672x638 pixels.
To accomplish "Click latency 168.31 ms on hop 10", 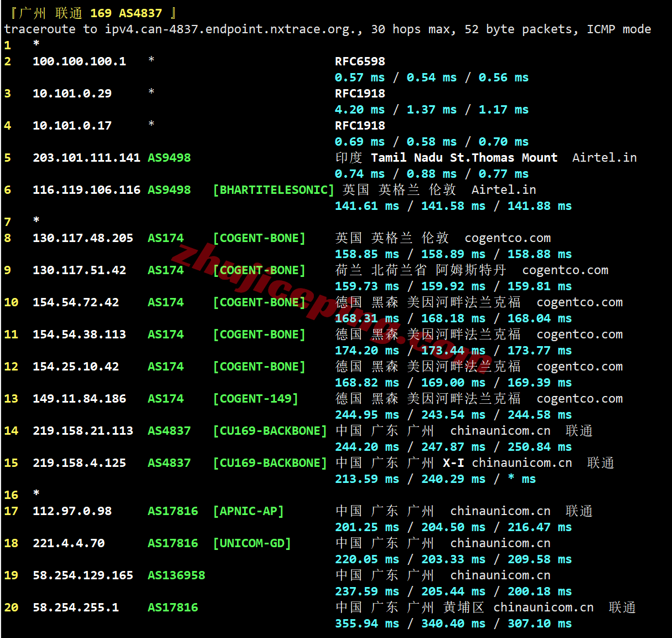I will point(367,318).
